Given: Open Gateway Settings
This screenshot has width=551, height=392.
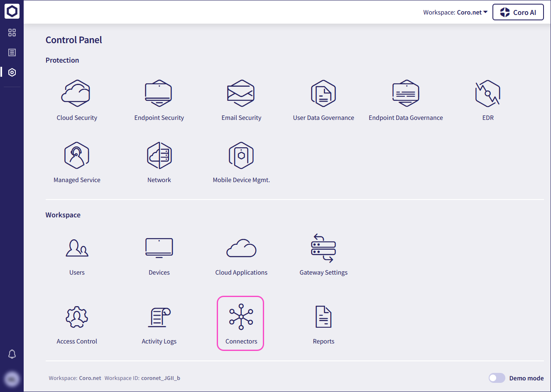Looking at the screenshot, I should coord(323,248).
